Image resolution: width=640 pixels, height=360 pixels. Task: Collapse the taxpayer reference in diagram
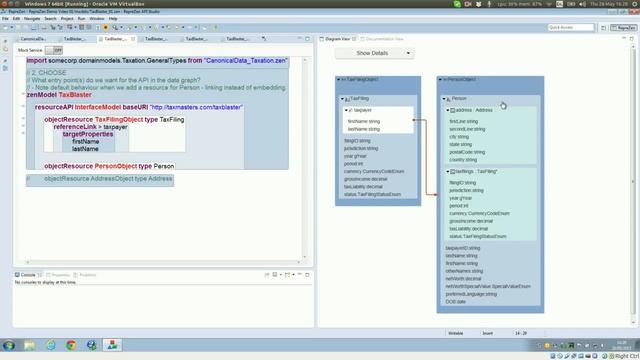click(x=346, y=110)
